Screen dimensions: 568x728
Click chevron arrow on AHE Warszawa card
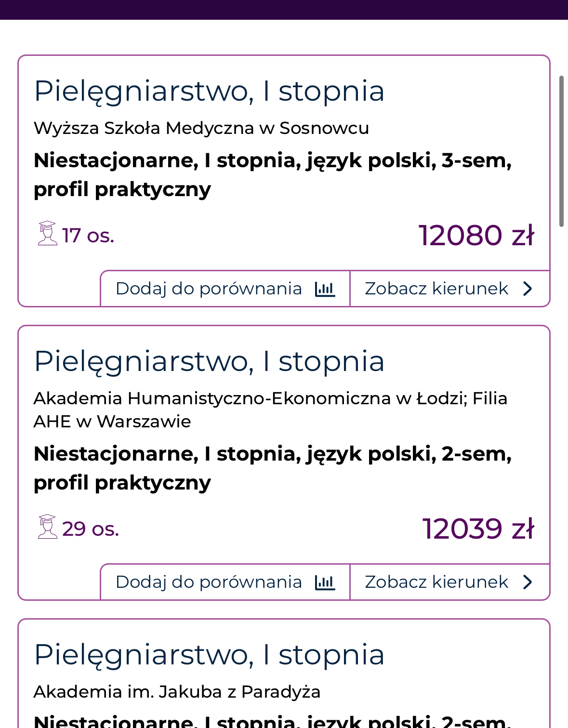point(528,582)
